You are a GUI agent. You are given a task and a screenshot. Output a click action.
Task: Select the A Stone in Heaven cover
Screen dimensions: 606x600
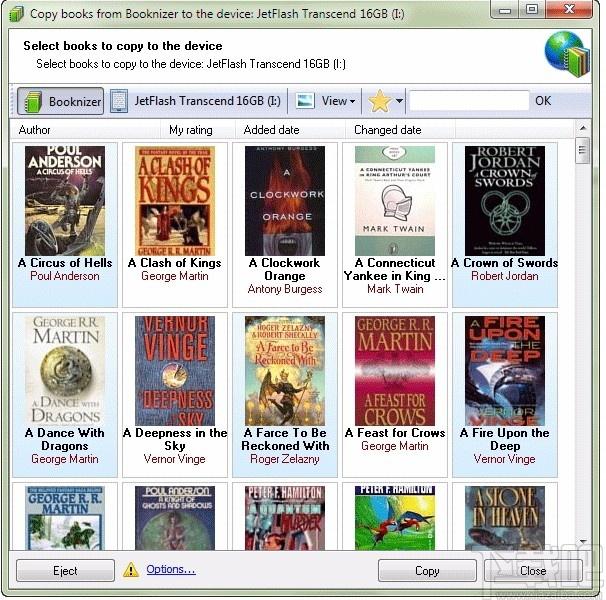click(x=505, y=518)
